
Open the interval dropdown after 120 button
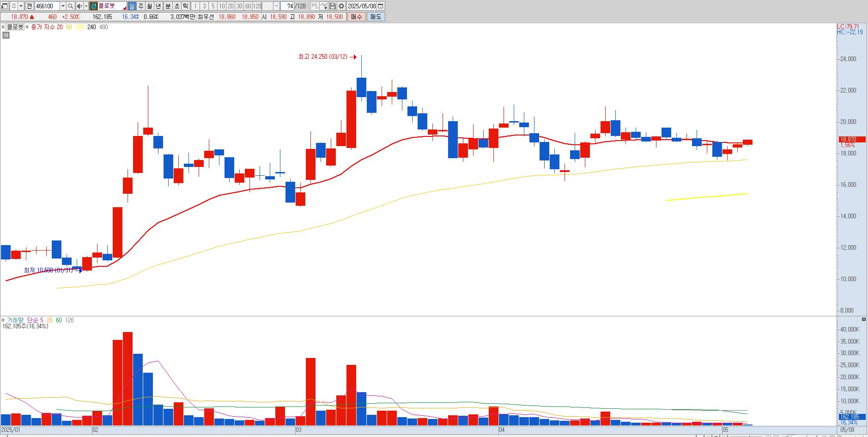(x=277, y=6)
